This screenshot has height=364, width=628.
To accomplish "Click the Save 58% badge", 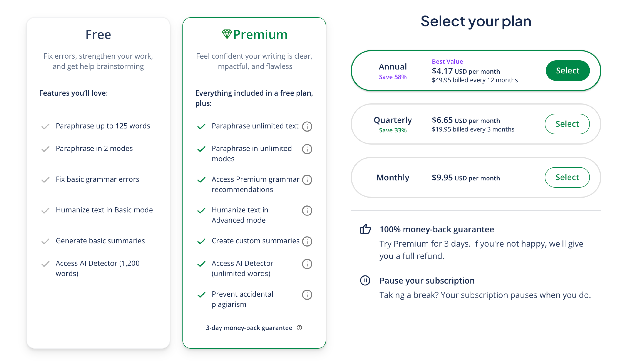I will [x=393, y=77].
